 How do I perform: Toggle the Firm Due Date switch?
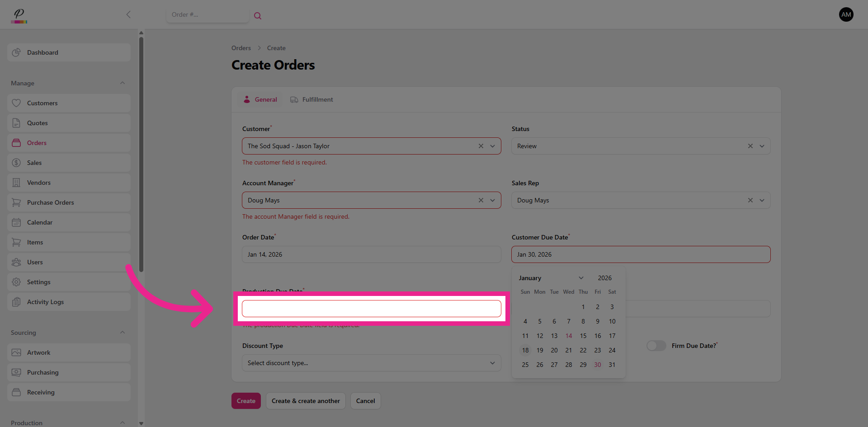click(656, 346)
